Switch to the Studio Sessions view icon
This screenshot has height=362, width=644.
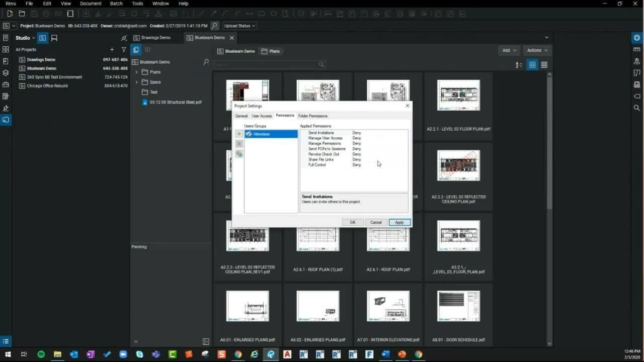54,38
